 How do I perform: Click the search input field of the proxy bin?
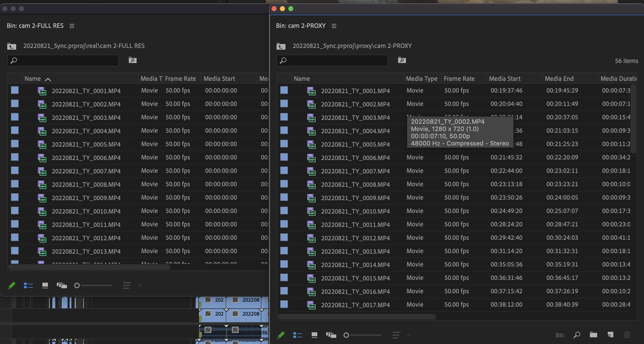tap(332, 60)
